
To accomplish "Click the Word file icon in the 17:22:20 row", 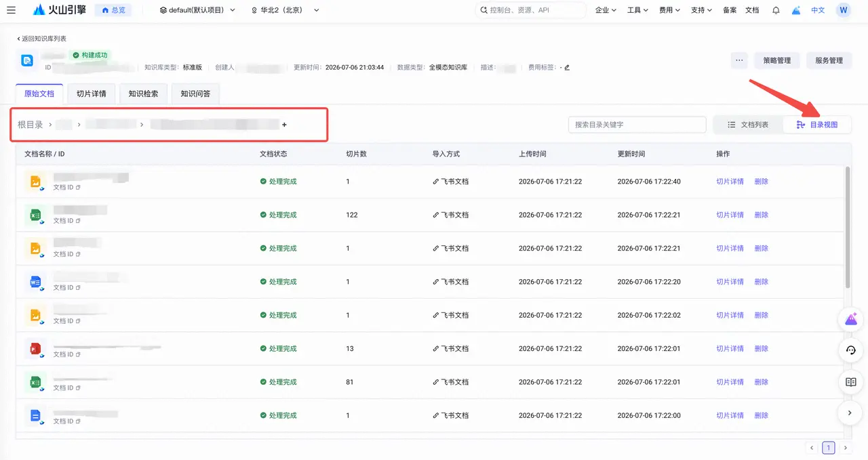I will [35, 282].
